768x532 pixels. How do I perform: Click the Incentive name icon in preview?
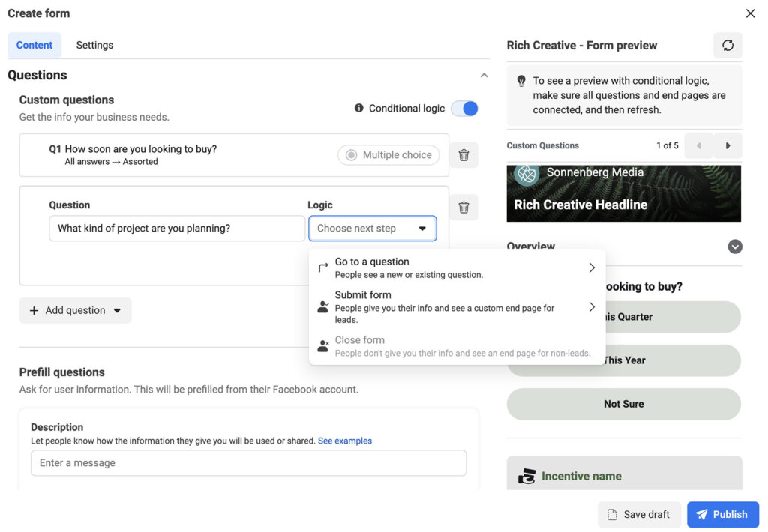pyautogui.click(x=525, y=475)
